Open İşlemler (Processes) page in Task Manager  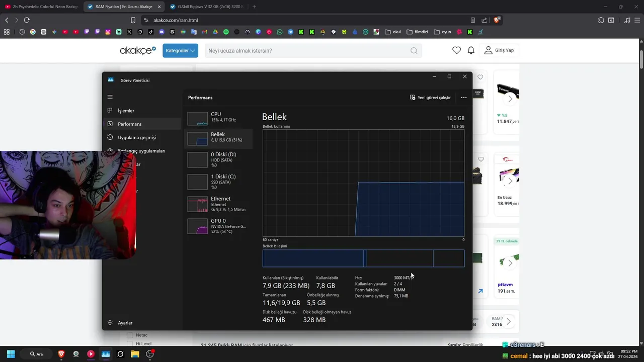pyautogui.click(x=143, y=111)
